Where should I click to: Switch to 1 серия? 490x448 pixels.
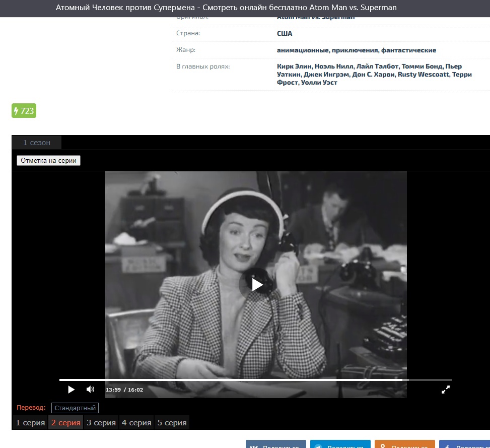click(x=30, y=423)
